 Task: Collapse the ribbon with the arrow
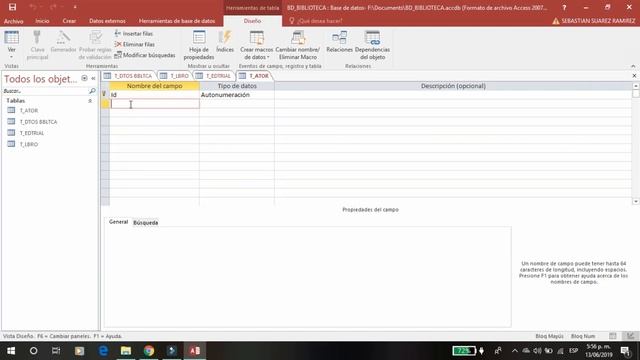tap(633, 66)
